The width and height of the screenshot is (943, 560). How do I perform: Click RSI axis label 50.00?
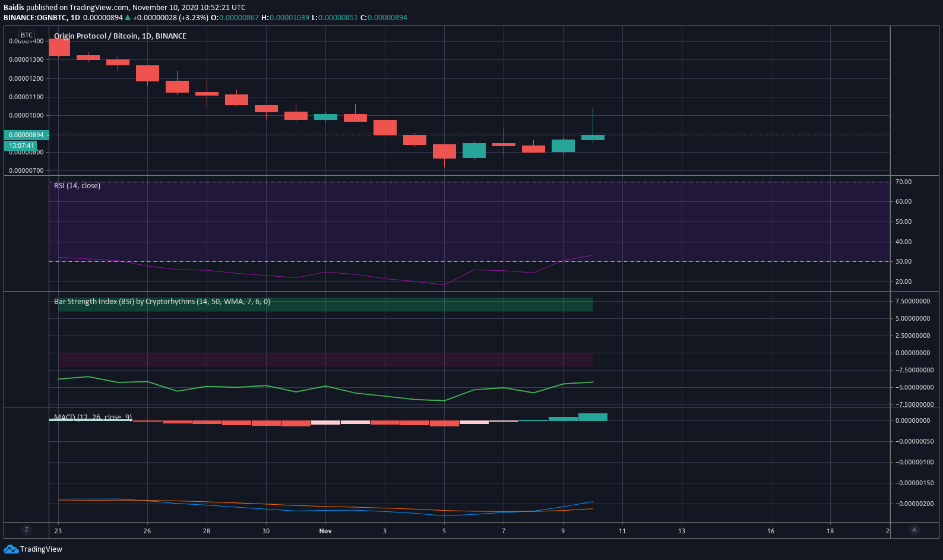[904, 222]
